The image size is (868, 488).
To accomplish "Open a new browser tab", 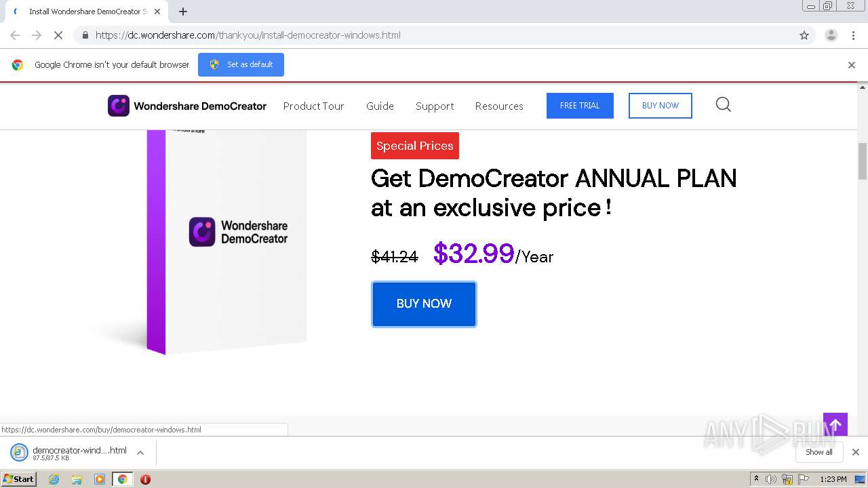I will click(x=183, y=12).
